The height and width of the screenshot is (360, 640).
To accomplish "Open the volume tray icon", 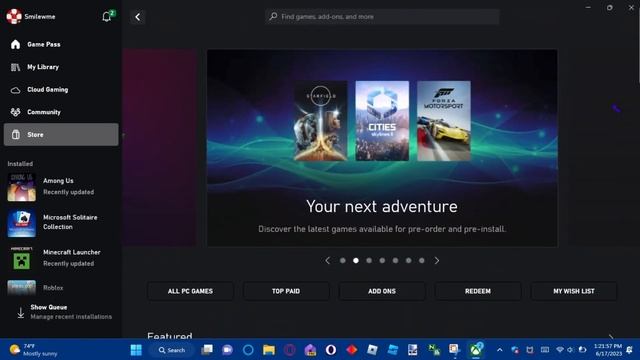I will [570, 350].
